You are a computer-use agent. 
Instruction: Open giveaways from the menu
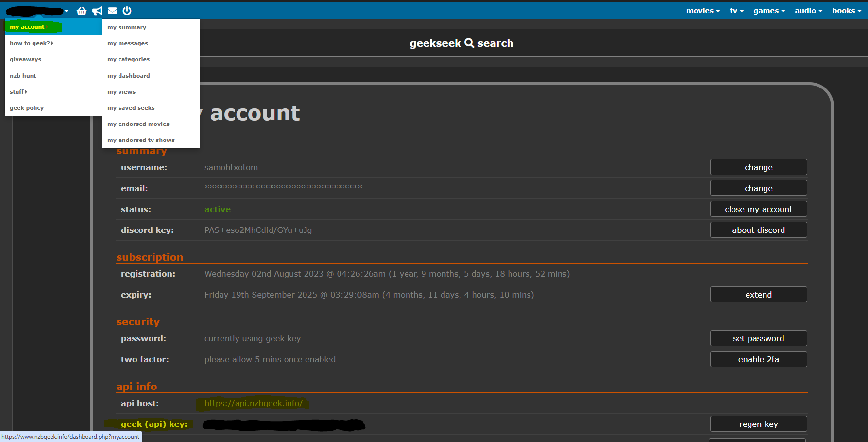click(x=53, y=59)
